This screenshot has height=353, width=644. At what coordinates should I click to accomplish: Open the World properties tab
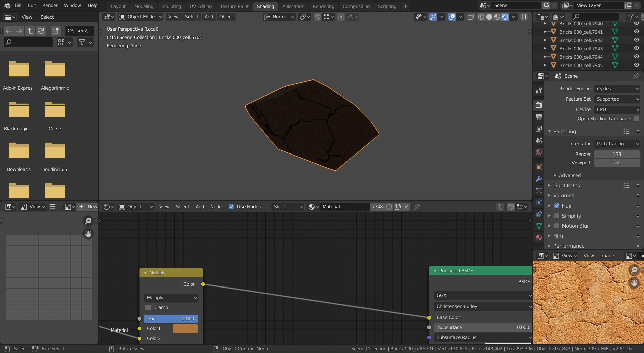(x=539, y=152)
